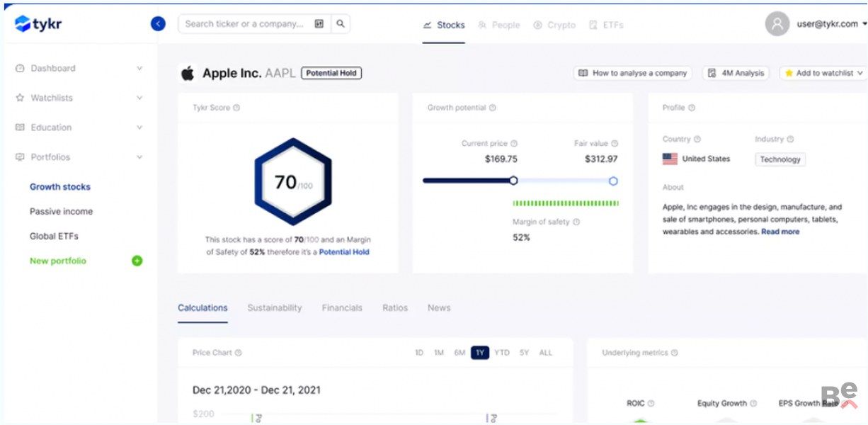Click the Price Chart help icon
Viewport: 868px width, 425px height.
[x=239, y=353]
